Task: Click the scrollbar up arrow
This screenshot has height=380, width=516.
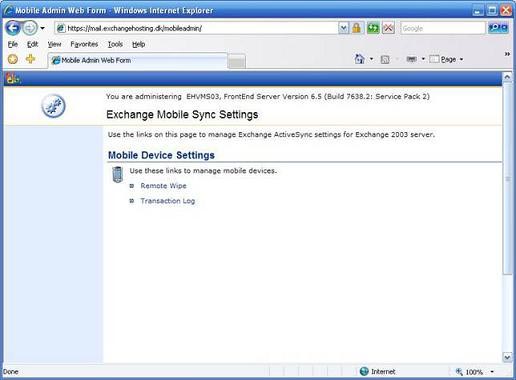Action: pyautogui.click(x=507, y=77)
